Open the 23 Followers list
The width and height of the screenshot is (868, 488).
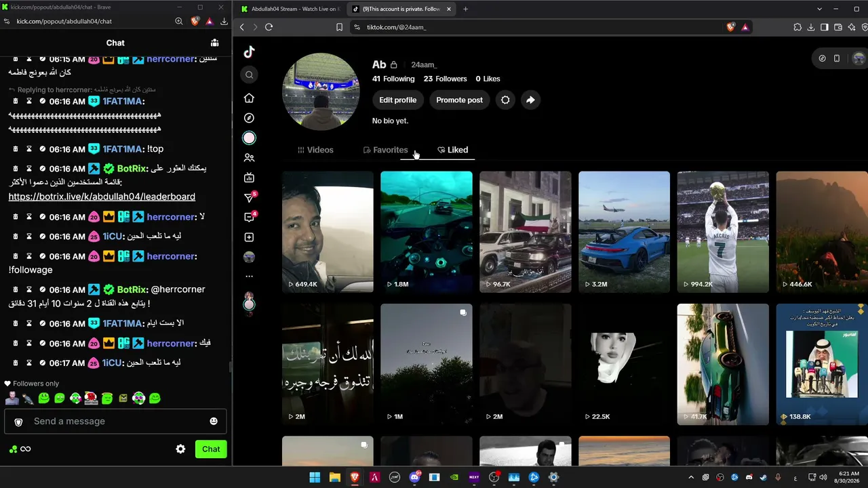[446, 79]
